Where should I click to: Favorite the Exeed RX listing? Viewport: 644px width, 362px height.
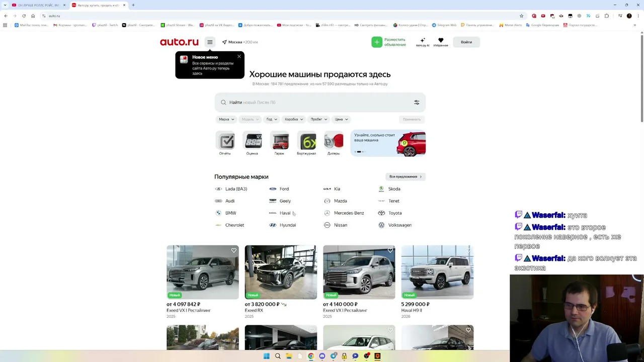[x=312, y=250]
